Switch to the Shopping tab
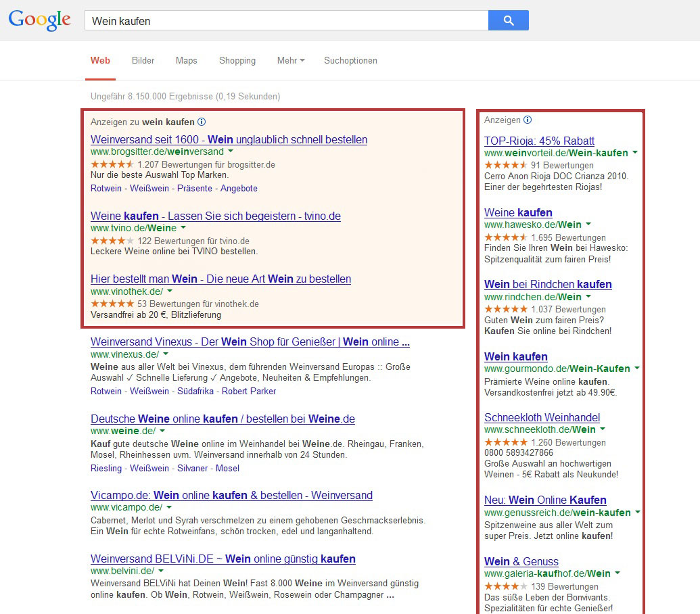Viewport: 700px width, 614px height. point(237,61)
